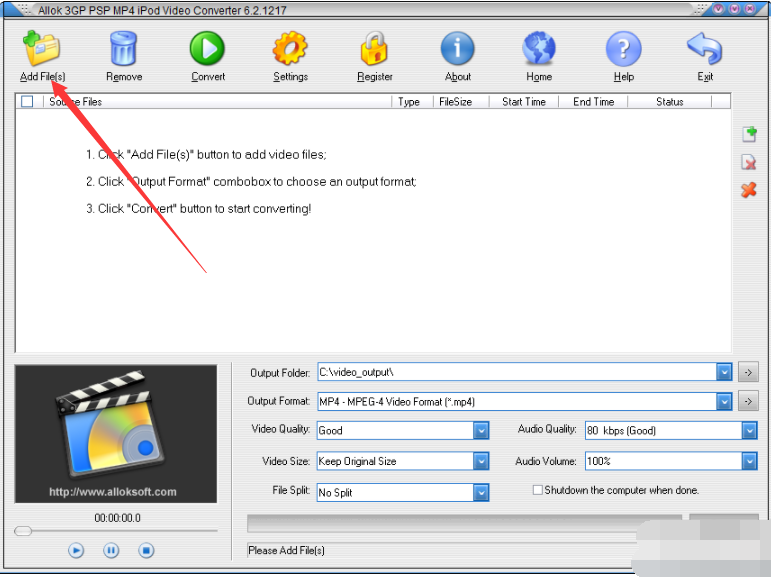771x577 pixels.
Task: Open output folder with the arrow button
Action: pos(748,372)
